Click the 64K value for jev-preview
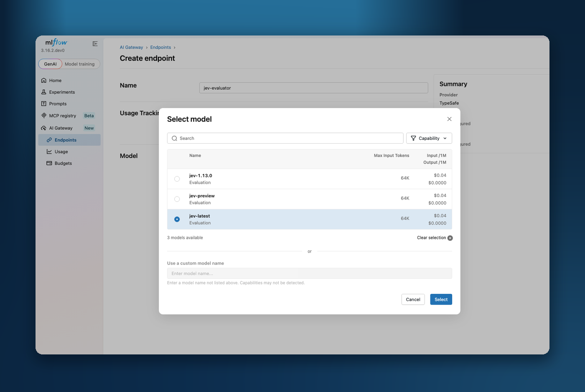 click(405, 198)
